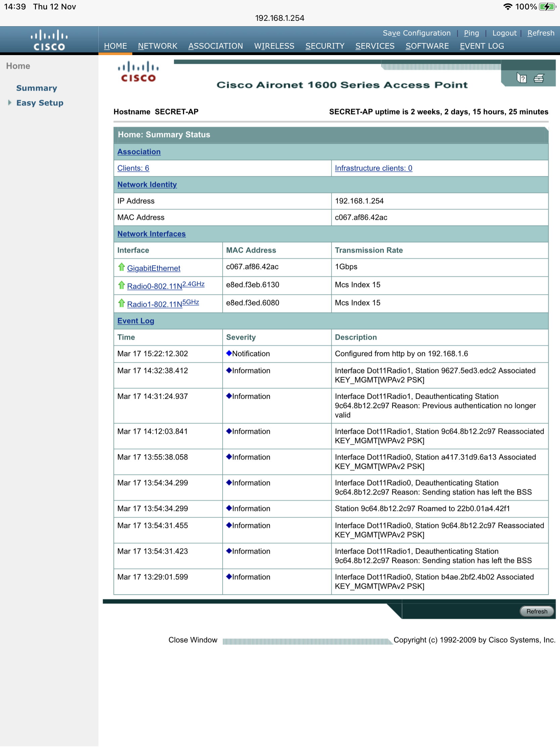Open the NETWORK menu tab
The width and height of the screenshot is (560, 747).
click(x=157, y=46)
